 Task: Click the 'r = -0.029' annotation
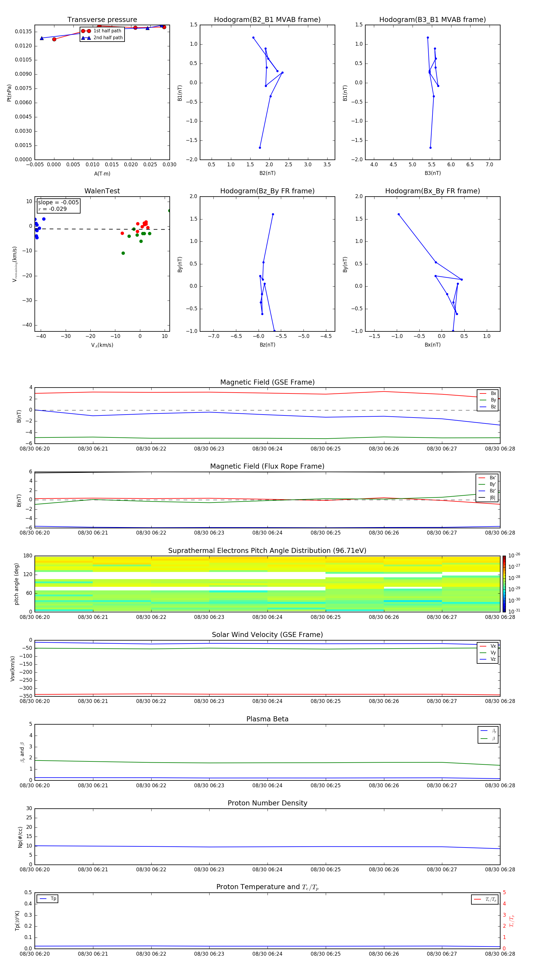(x=53, y=209)
